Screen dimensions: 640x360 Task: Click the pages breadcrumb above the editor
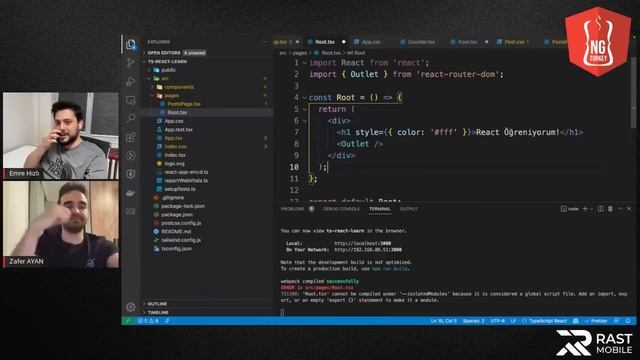tap(300, 53)
